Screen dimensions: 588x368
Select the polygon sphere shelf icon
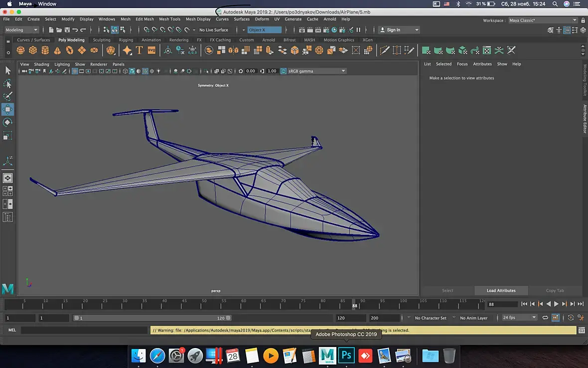pyautogui.click(x=20, y=50)
